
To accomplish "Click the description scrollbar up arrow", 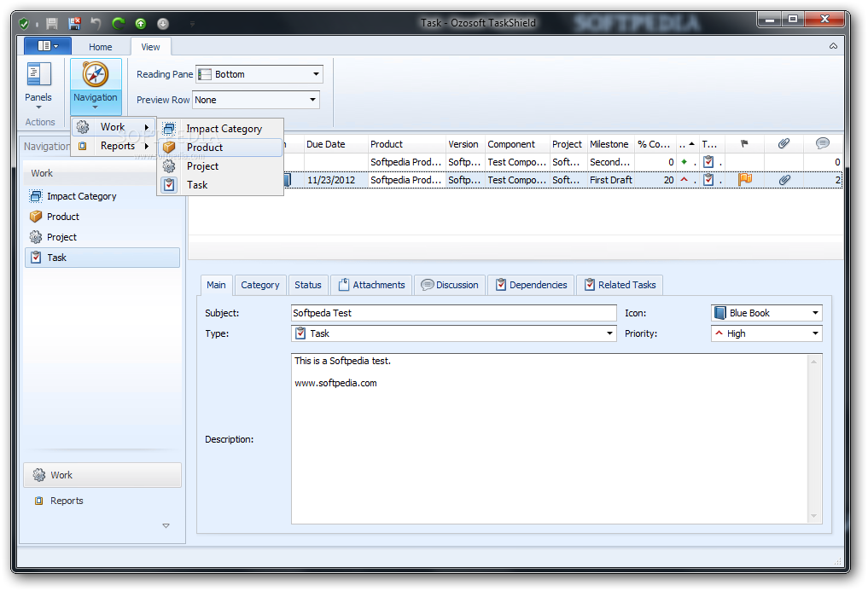I will coord(813,362).
